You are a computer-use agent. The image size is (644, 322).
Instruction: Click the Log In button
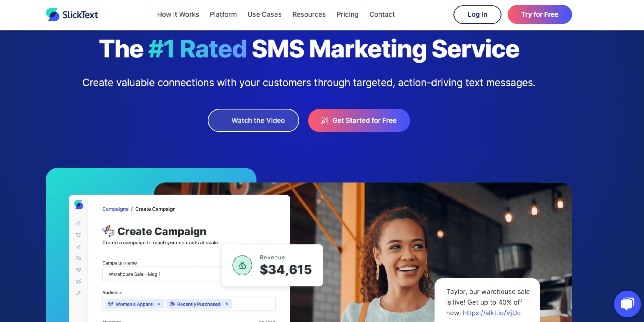(477, 14)
